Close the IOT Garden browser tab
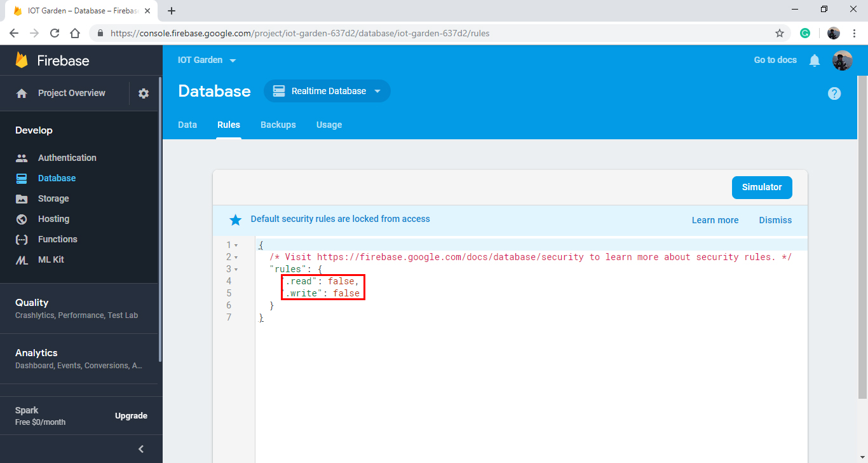 (x=149, y=11)
